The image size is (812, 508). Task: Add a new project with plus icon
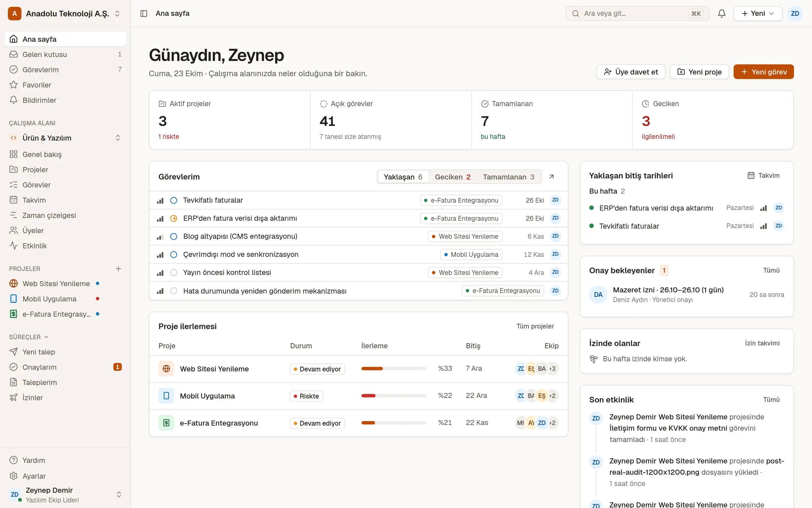[x=118, y=269]
